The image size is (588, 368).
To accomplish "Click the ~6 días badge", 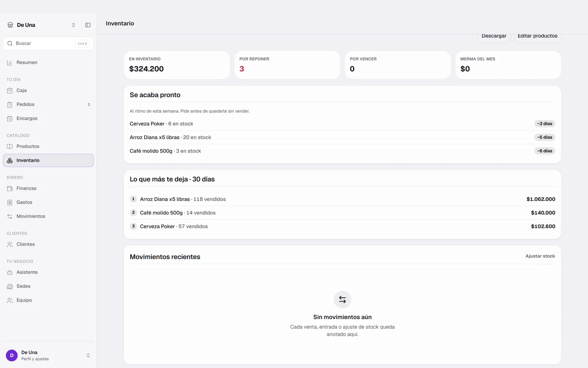I will pos(545,151).
